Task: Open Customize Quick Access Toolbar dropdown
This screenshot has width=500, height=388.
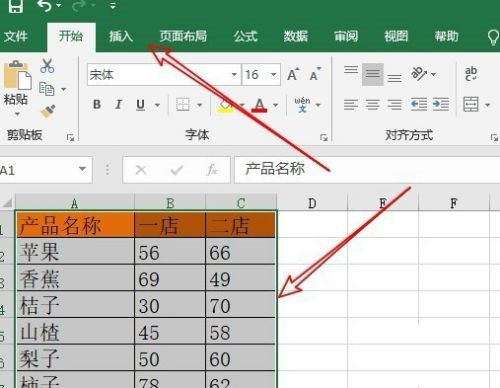Action: (x=113, y=5)
